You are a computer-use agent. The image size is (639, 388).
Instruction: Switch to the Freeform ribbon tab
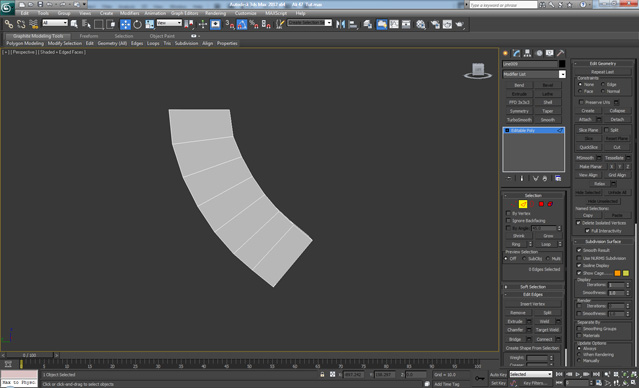pos(89,36)
